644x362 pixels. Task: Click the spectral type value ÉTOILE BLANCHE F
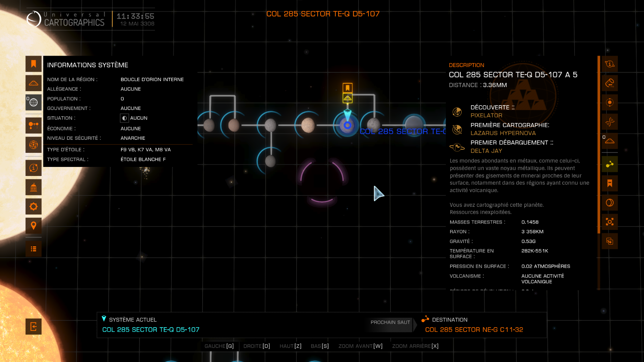[143, 159]
